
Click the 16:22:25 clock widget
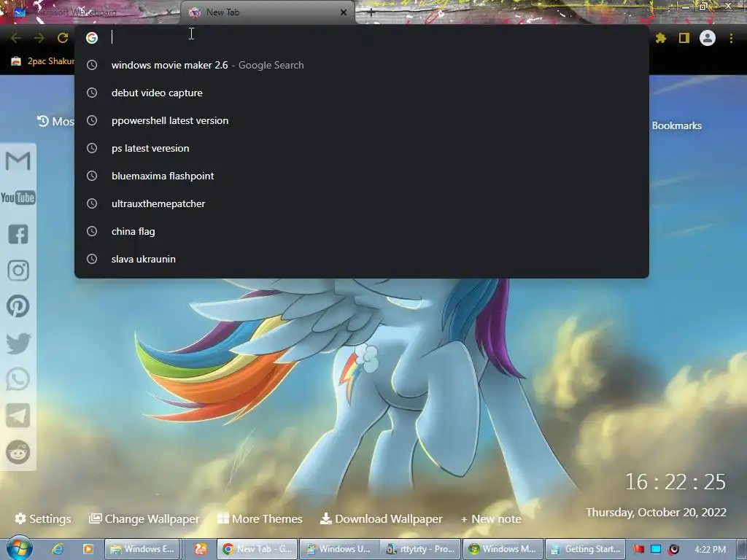(x=675, y=482)
